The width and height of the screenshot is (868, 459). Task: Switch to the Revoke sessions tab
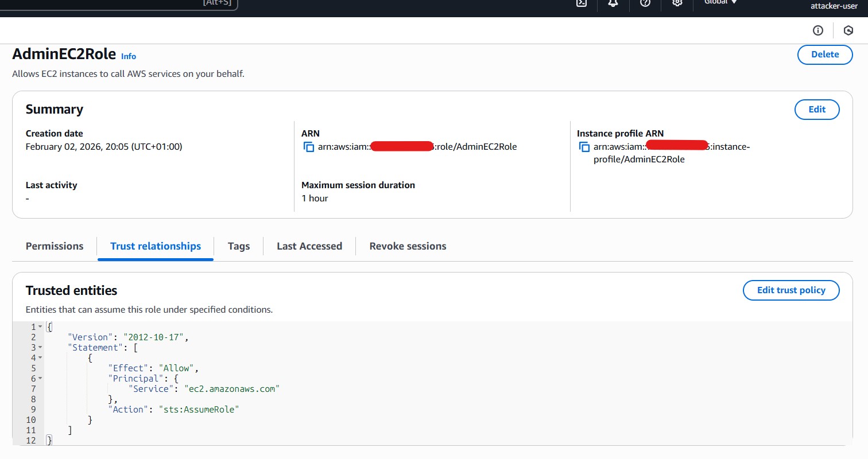tap(408, 246)
